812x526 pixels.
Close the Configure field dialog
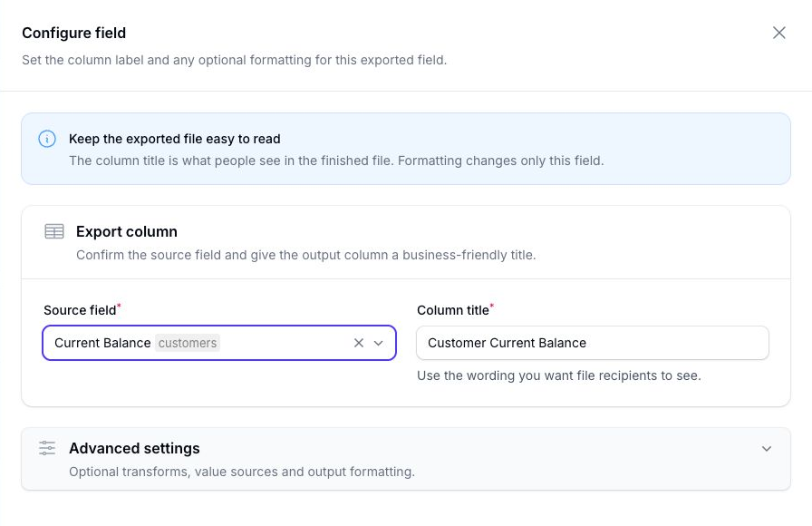pyautogui.click(x=778, y=33)
